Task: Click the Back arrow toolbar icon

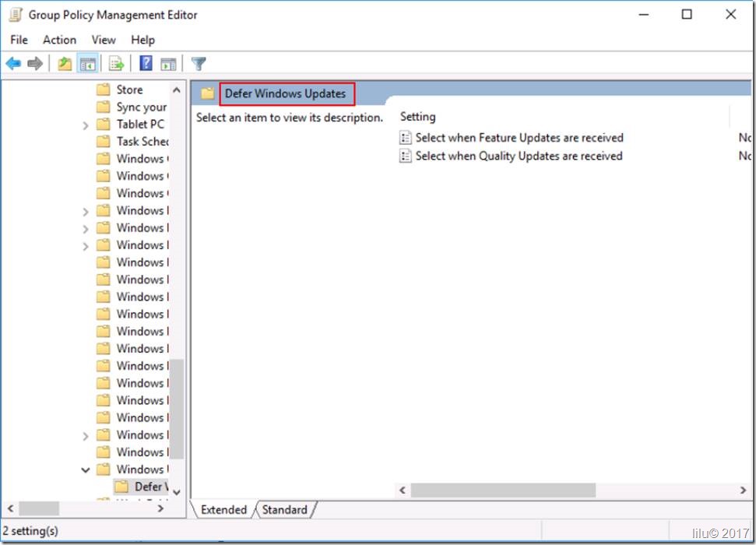Action: click(x=13, y=63)
